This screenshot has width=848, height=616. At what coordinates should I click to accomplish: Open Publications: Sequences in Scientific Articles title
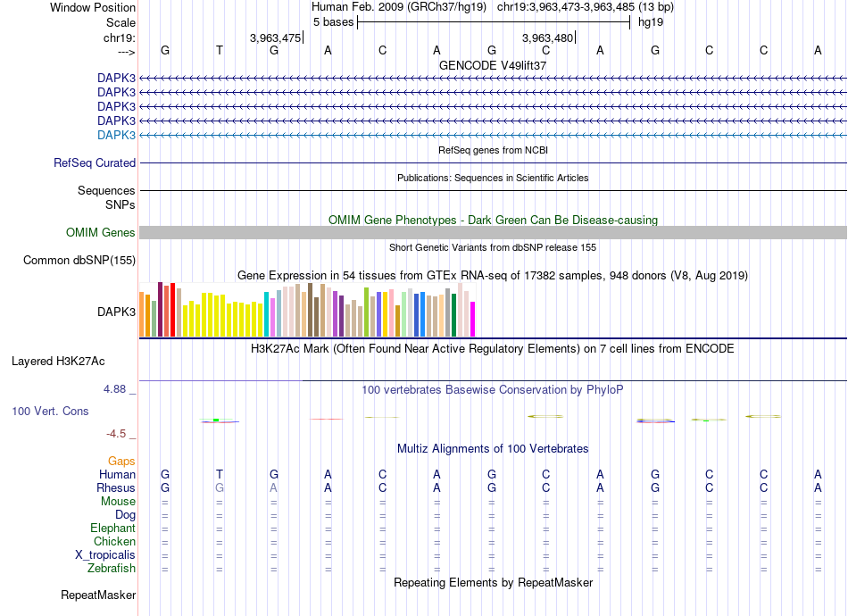click(493, 178)
